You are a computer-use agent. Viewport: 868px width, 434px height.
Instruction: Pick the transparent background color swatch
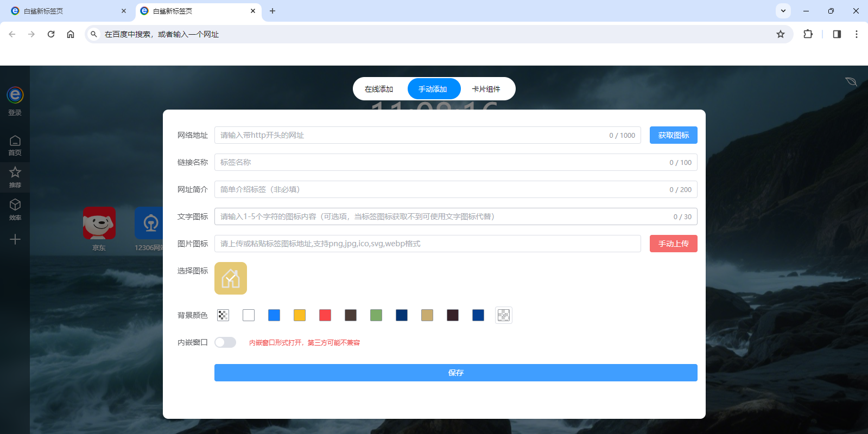pos(223,315)
